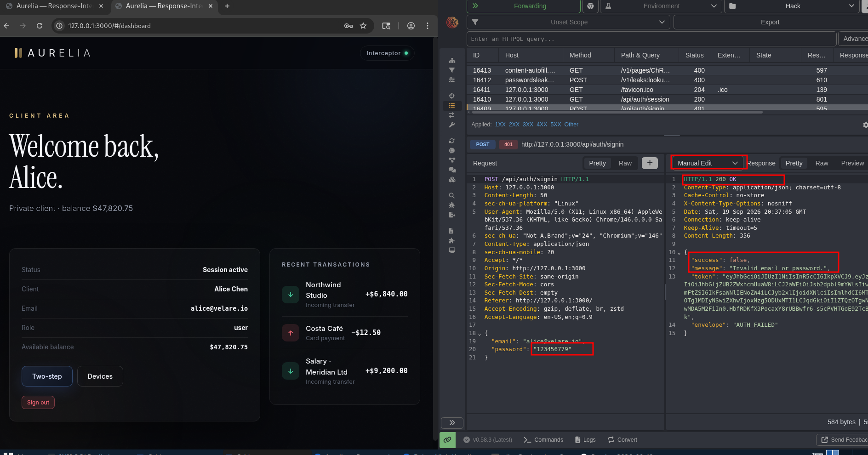Toggle the 1XX status filter

coord(500,125)
